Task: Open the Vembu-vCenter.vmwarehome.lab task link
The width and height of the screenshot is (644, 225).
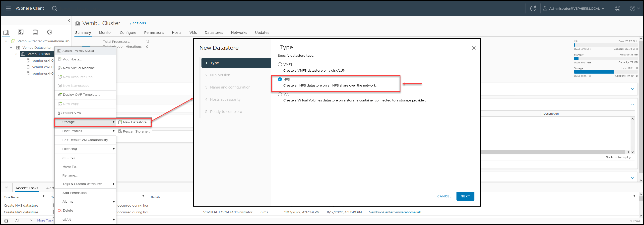Action: (x=395, y=212)
